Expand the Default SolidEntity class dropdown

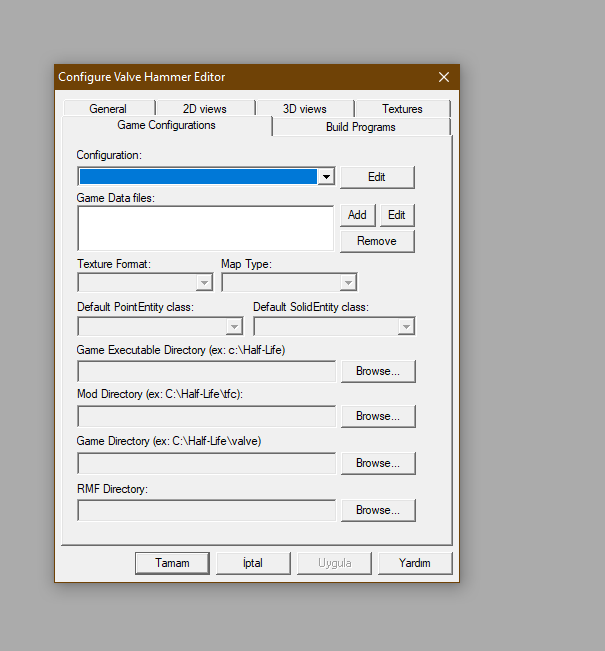pyautogui.click(x=406, y=327)
